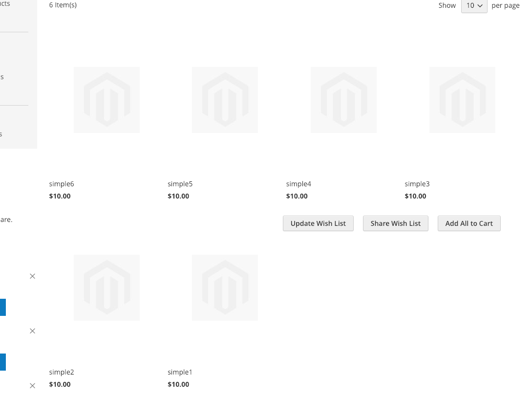Click the Share Wish List button
532x399 pixels.
coord(395,223)
